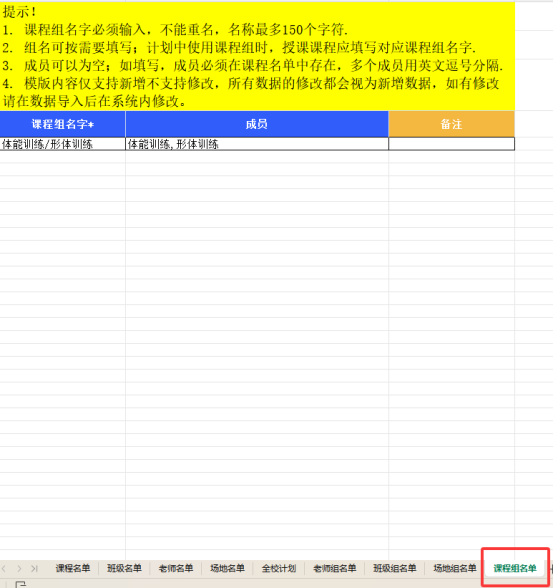Select the 备注 header cell
This screenshot has height=588, width=554.
click(452, 124)
